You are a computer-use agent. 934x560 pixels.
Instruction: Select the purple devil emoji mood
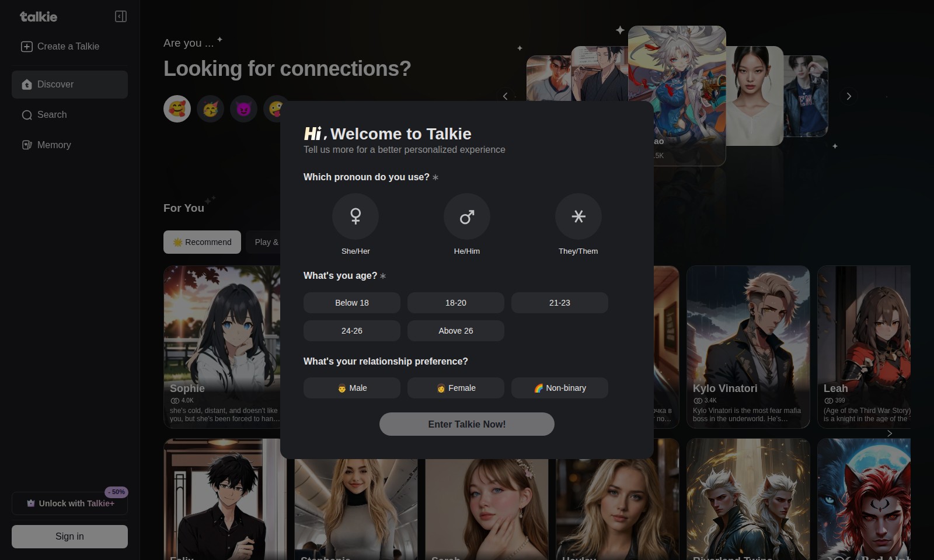point(243,108)
